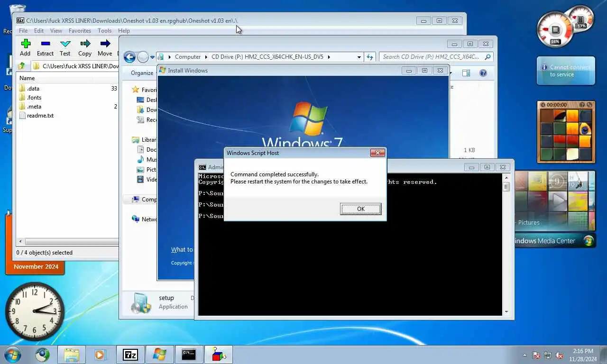Click the setup application icon in details pane
Screen dimensions: 607x364
click(x=141, y=302)
